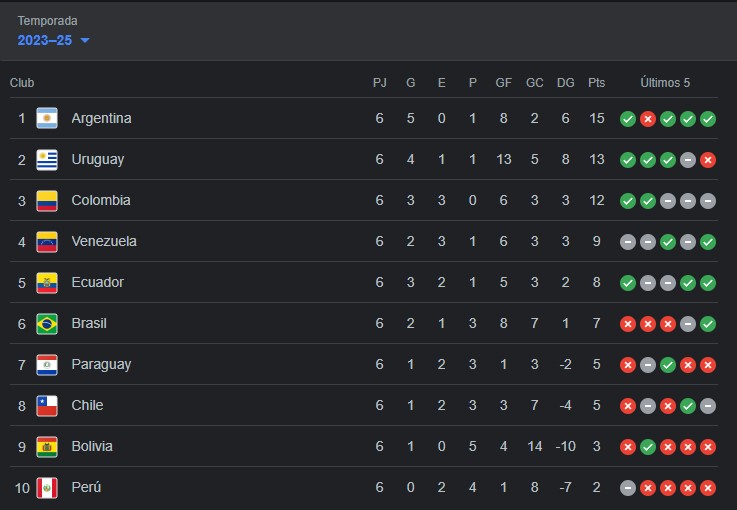Click the DG column header
The height and width of the screenshot is (510, 737).
[565, 83]
